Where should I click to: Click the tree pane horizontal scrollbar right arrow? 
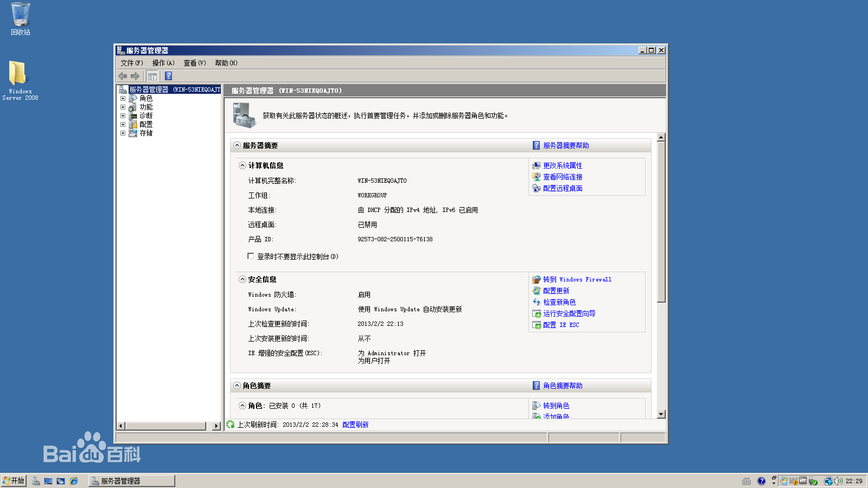216,426
